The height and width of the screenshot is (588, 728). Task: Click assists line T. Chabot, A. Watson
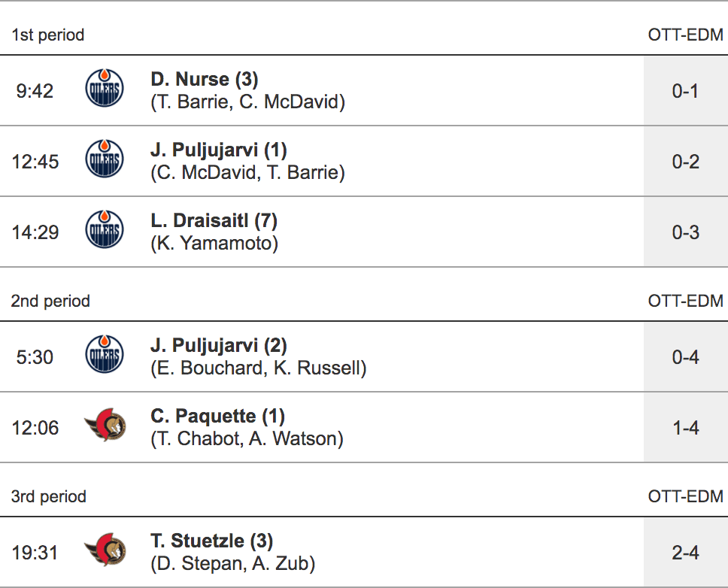pyautogui.click(x=247, y=438)
